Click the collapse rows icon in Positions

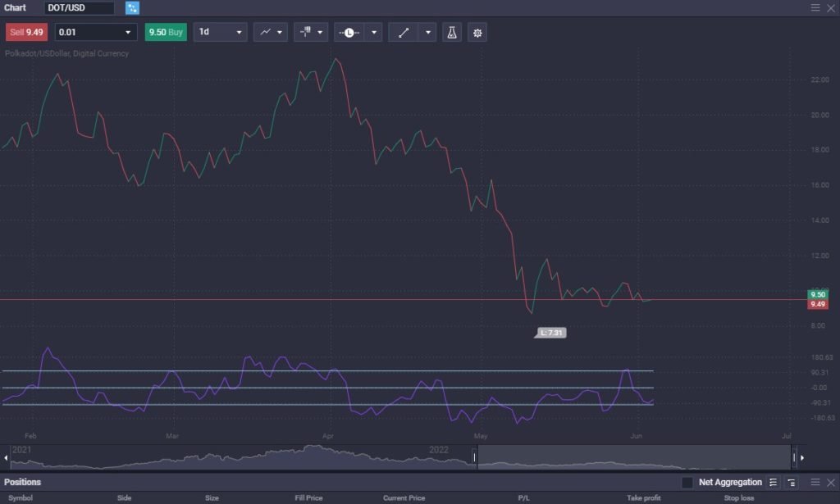(x=792, y=483)
